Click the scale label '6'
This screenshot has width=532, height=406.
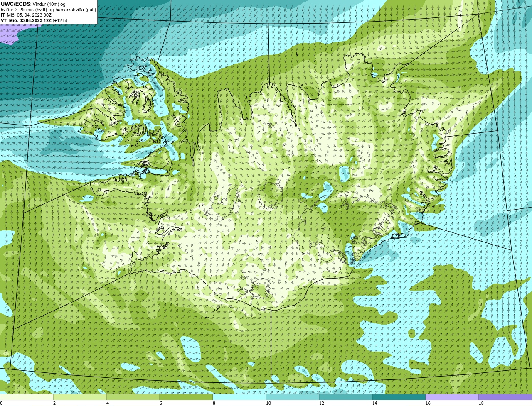point(160,403)
